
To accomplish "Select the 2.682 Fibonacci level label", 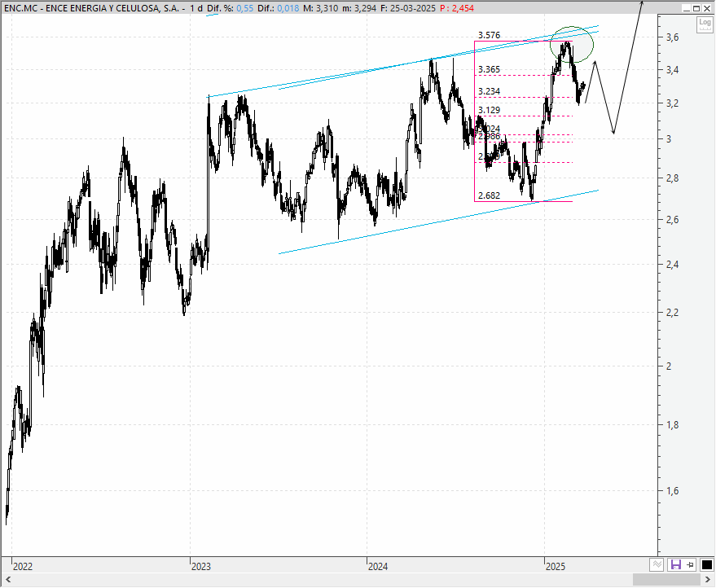I will pyautogui.click(x=489, y=195).
